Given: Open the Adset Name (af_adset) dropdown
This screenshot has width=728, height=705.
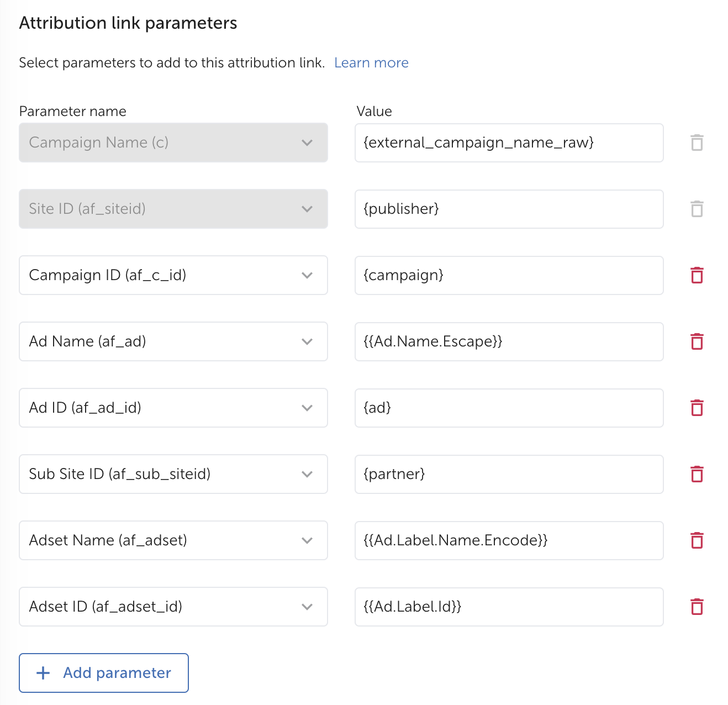Looking at the screenshot, I should (x=173, y=540).
